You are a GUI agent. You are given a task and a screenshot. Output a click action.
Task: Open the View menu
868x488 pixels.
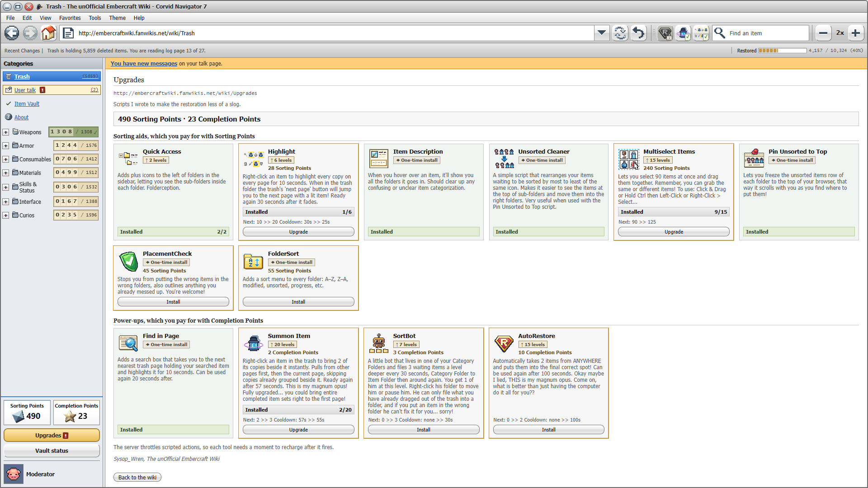(x=45, y=18)
